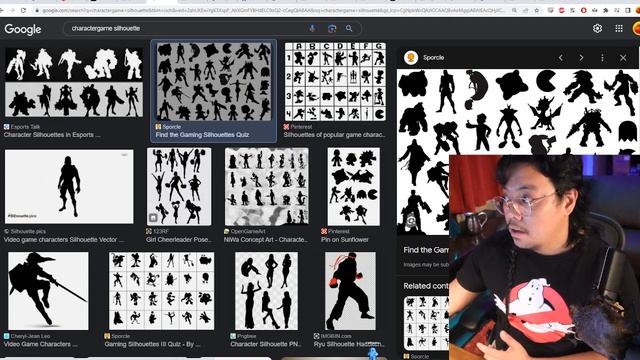Viewport: 640px width, 360px height.
Task: Close the Sporcle image preview panel
Action: coord(623,58)
